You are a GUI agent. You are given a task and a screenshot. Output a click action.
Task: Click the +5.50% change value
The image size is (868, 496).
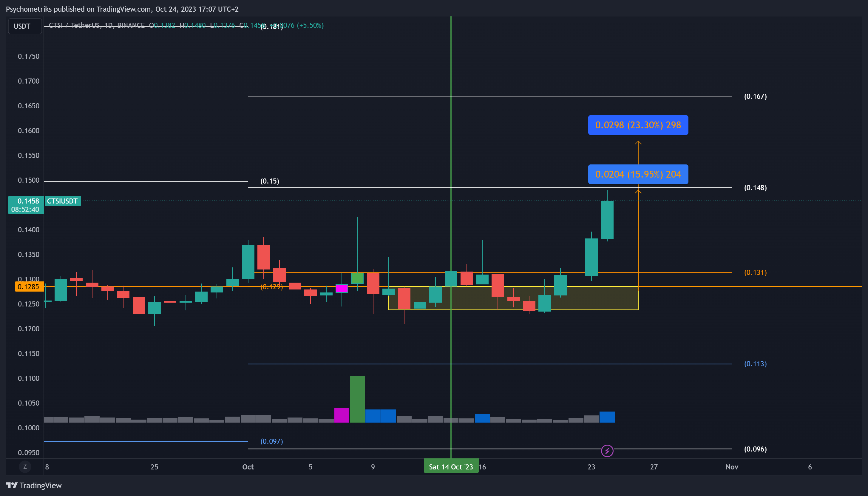tap(310, 25)
